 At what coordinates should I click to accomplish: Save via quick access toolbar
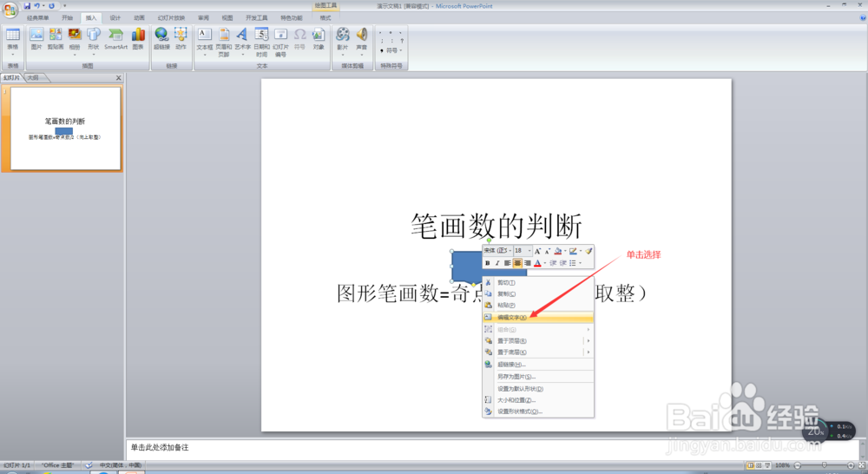[x=27, y=5]
